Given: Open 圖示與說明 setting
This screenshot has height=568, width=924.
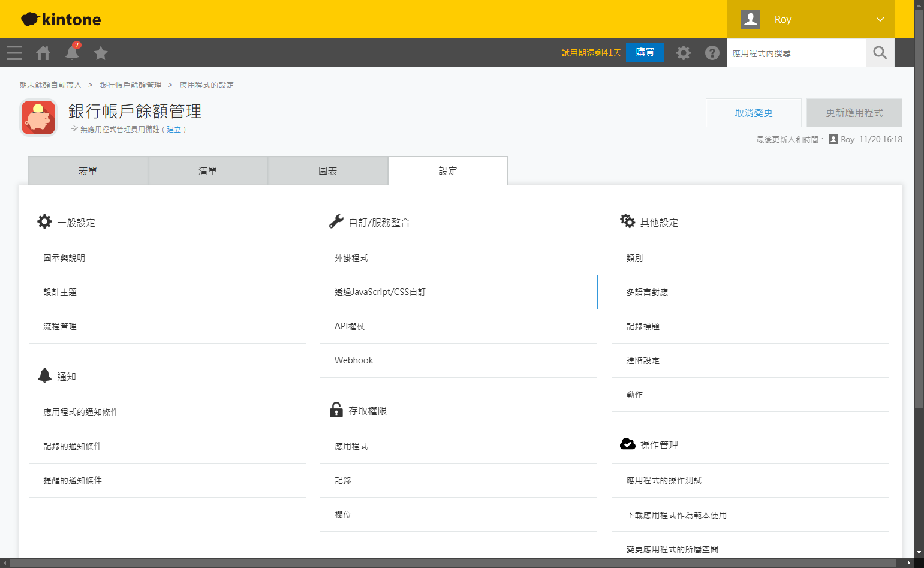Looking at the screenshot, I should coord(167,258).
